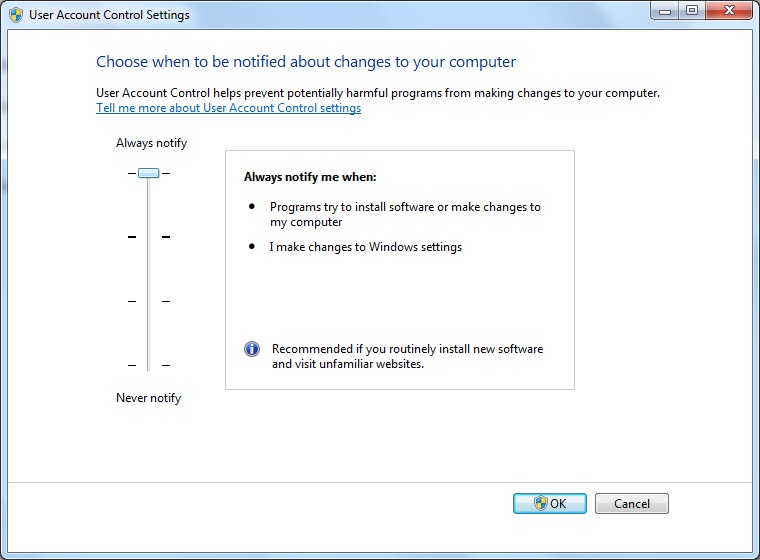The width and height of the screenshot is (760, 560).
Task: Click the OK button
Action: click(550, 503)
